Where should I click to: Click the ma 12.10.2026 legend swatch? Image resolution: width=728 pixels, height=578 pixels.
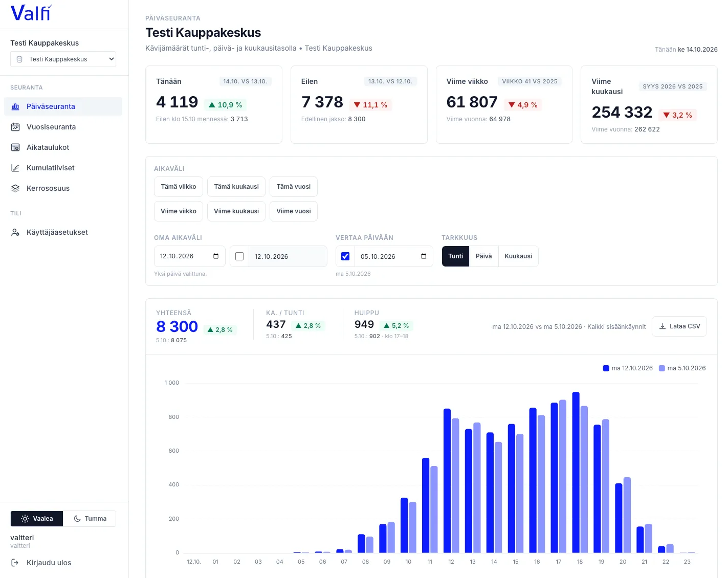click(606, 368)
